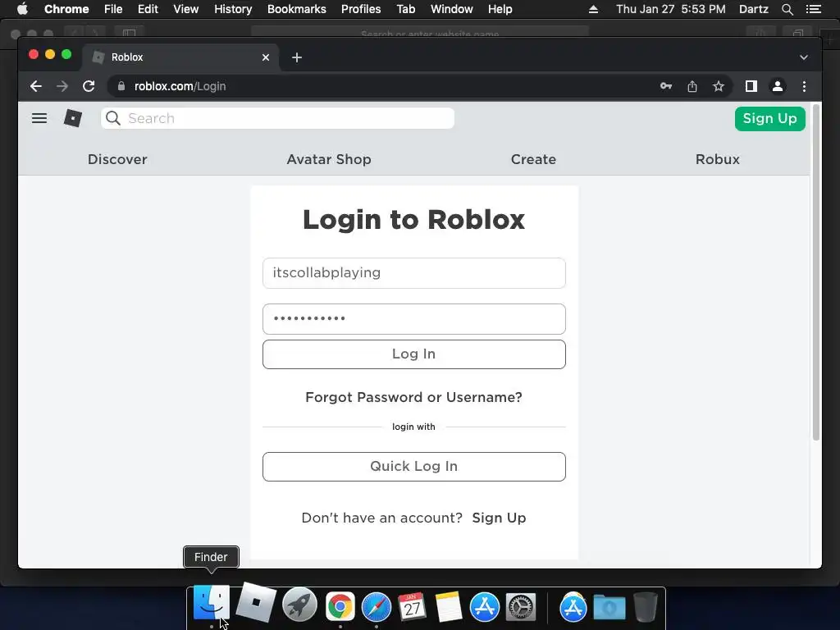Expand the tab search chevron
840x630 pixels.
[804, 57]
